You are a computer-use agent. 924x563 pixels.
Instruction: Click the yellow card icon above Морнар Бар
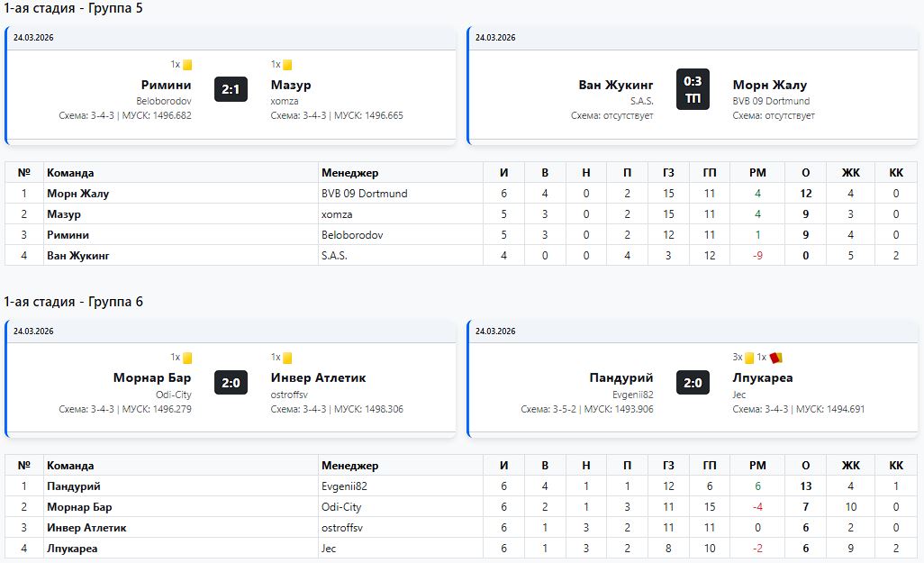click(x=187, y=358)
